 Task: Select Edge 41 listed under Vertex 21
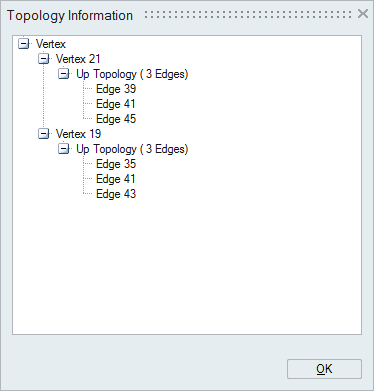click(x=116, y=104)
